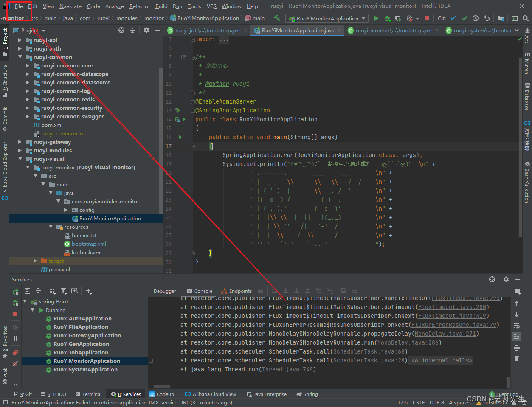Open Project panel gear settings

(146, 30)
